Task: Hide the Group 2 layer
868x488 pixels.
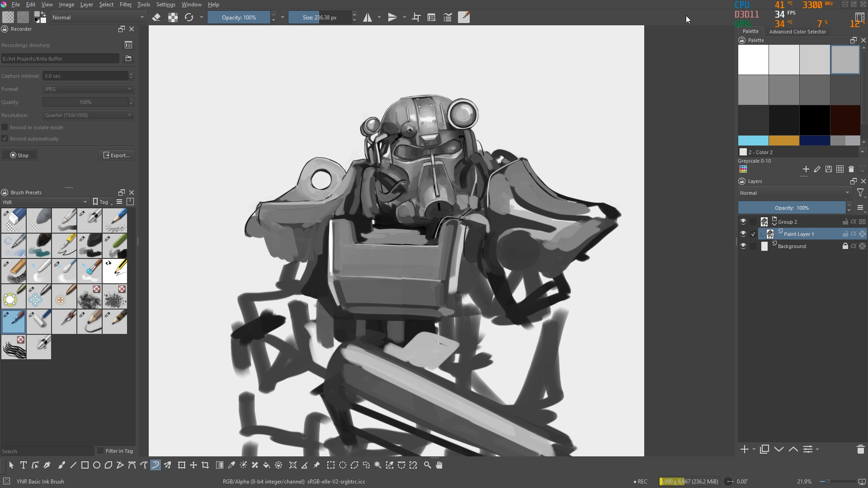Action: point(743,222)
